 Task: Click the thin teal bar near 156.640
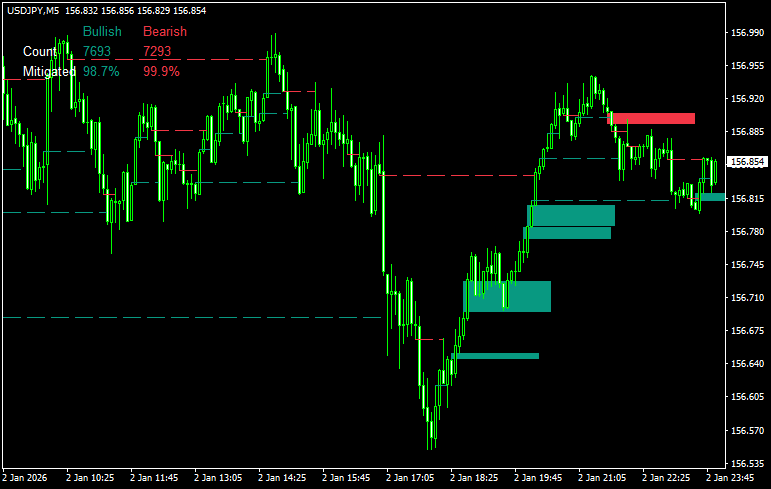tap(497, 355)
